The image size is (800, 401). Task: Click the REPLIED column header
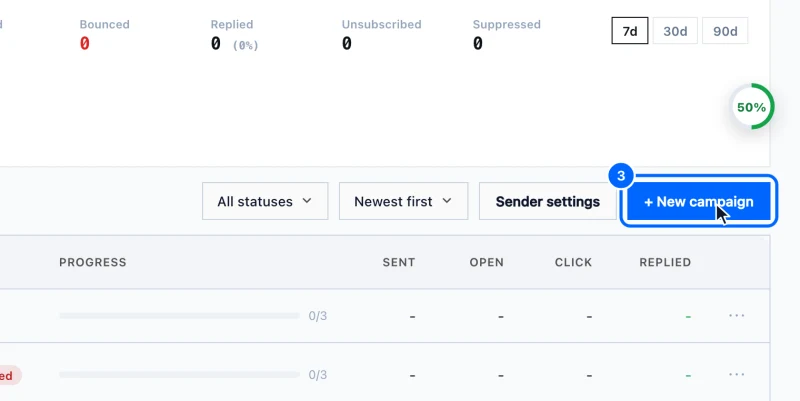point(665,262)
